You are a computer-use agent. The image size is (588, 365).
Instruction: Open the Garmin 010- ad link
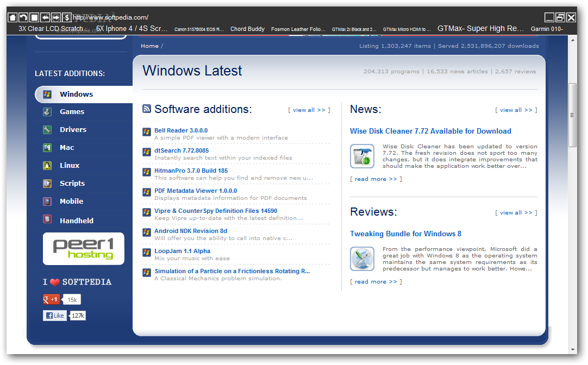click(x=547, y=29)
